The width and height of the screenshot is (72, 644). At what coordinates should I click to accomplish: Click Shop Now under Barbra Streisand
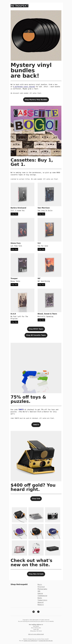pos(14,214)
